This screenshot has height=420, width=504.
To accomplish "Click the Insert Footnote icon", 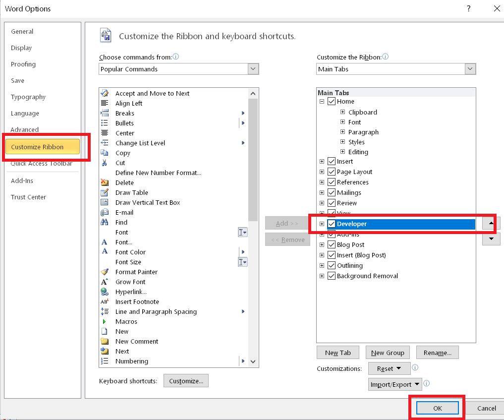I will [x=105, y=301].
